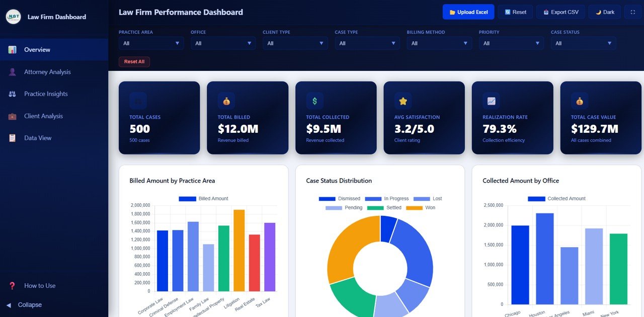Open the Case Status dropdown
The image size is (644, 317).
click(583, 43)
